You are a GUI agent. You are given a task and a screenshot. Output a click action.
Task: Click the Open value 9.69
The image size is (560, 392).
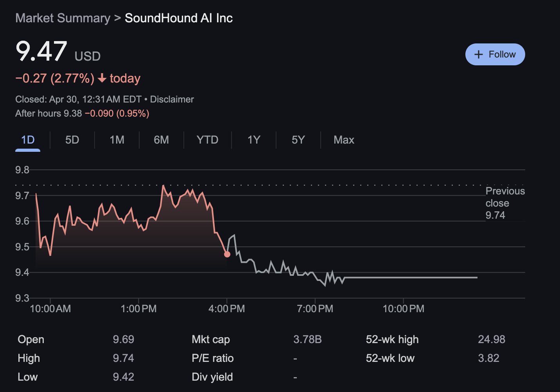pyautogui.click(x=124, y=339)
